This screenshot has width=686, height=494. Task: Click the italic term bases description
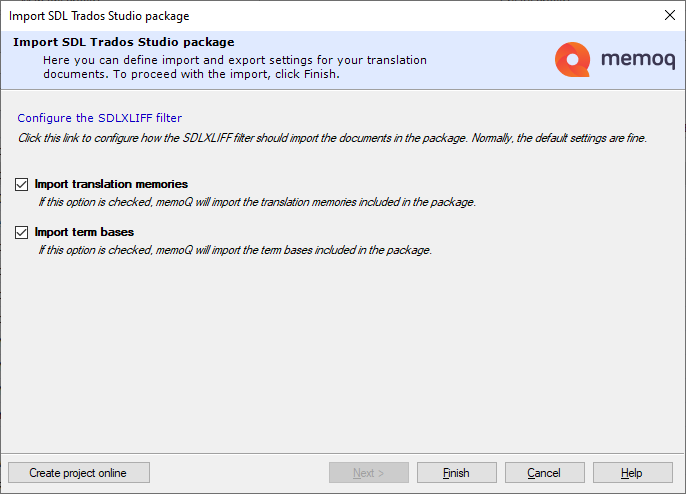(234, 250)
